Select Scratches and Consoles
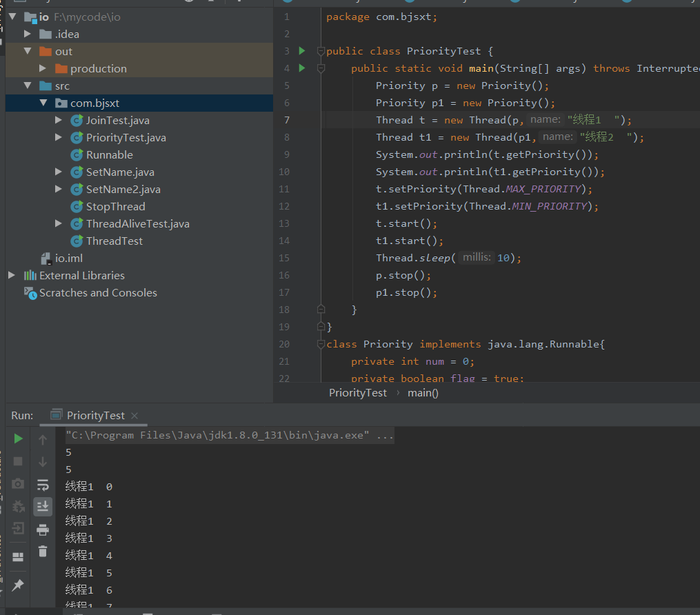This screenshot has width=700, height=615. [98, 293]
